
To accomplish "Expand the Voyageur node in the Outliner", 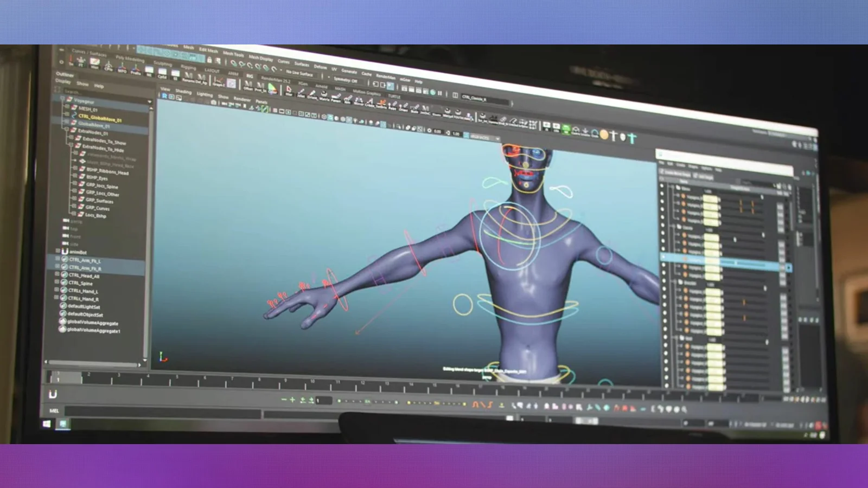I will coord(63,99).
